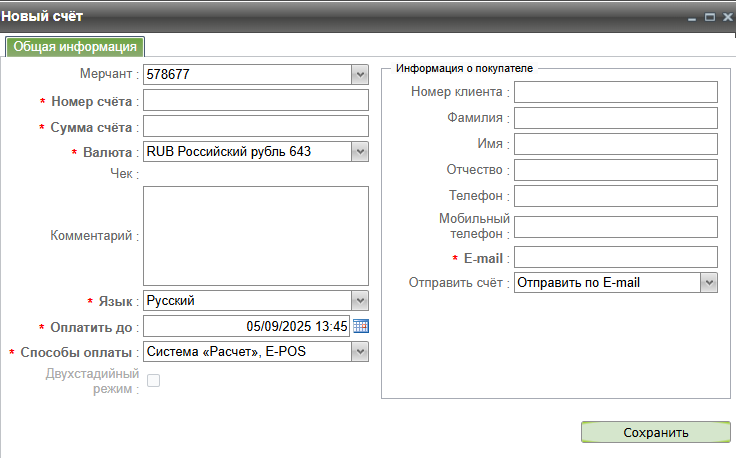Expand the Отправить счёт dropdown
Viewport: 736px width, 458px height.
[x=708, y=283]
